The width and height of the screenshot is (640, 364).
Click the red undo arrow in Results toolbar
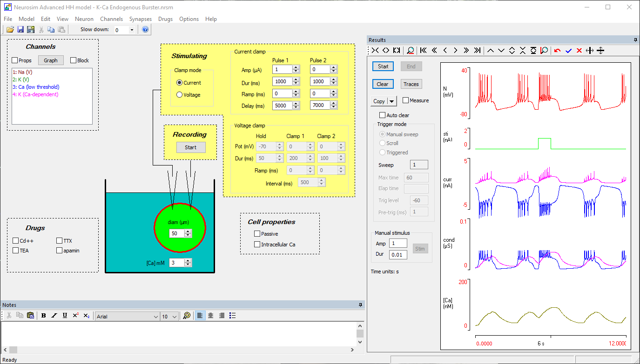click(557, 51)
